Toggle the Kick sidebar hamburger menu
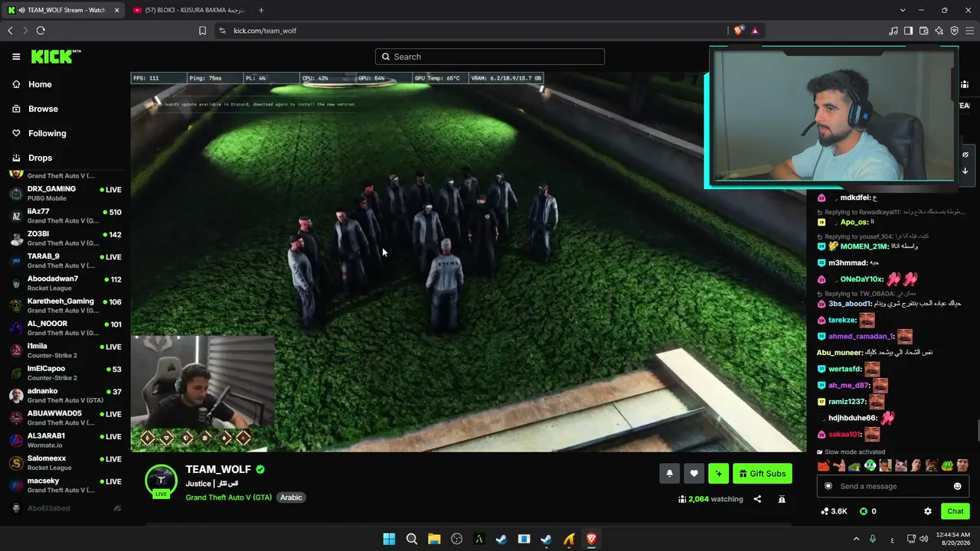This screenshot has height=551, width=980. 16,57
